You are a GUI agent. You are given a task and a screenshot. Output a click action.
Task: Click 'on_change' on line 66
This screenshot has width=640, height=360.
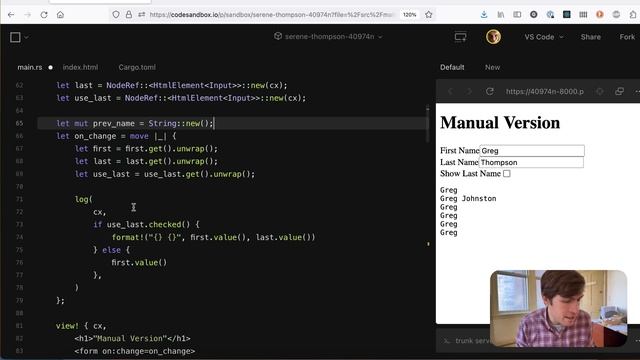coord(95,136)
